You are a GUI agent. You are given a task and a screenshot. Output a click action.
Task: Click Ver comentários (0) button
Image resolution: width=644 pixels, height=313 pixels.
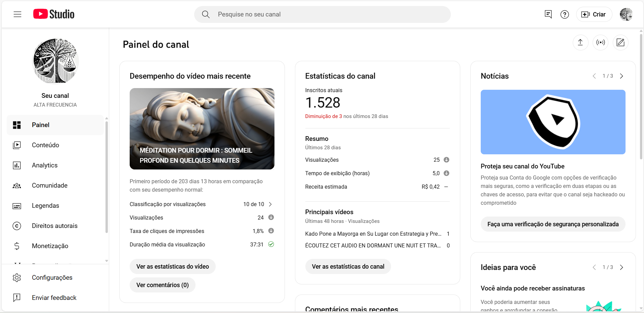click(x=163, y=285)
